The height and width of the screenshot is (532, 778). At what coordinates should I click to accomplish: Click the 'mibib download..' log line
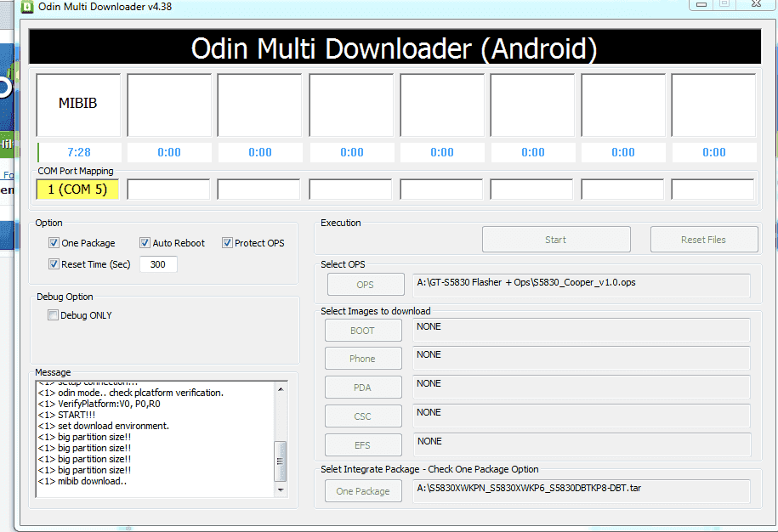[x=82, y=481]
